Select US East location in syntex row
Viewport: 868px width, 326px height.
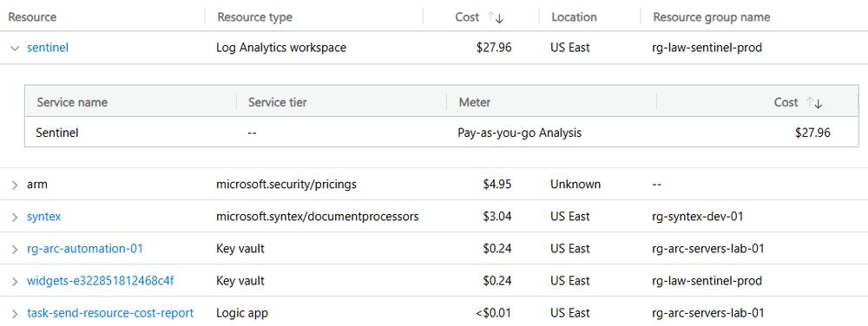570,217
